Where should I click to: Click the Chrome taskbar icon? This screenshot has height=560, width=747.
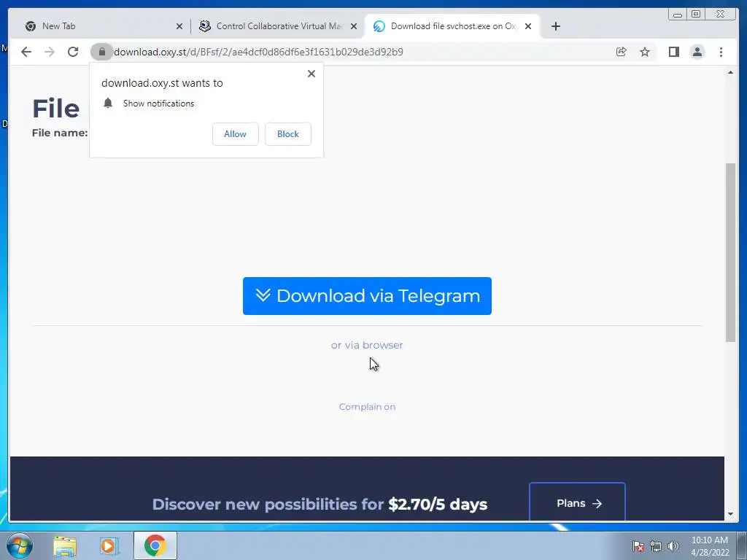pos(155,545)
